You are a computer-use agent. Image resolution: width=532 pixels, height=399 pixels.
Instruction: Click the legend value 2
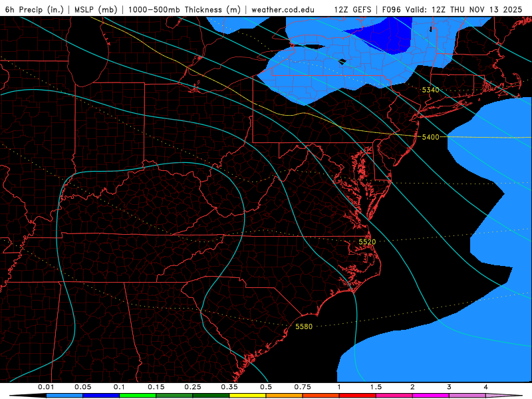tap(412, 387)
